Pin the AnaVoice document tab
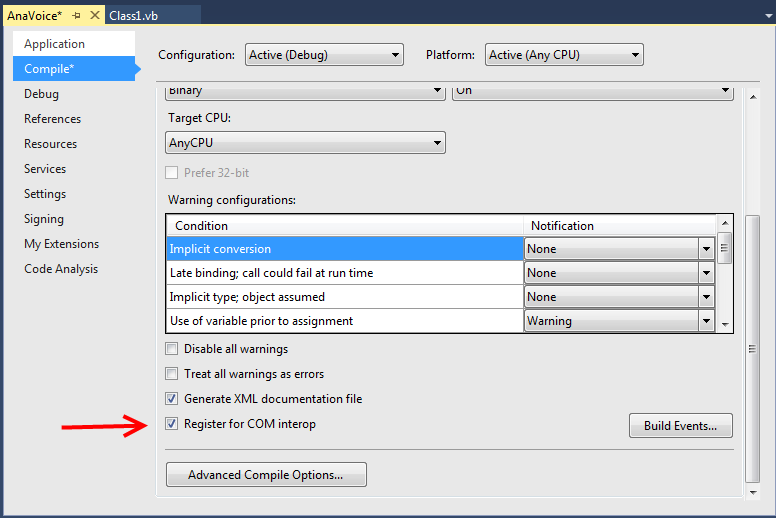Viewport: 776px width, 518px height. [76, 16]
